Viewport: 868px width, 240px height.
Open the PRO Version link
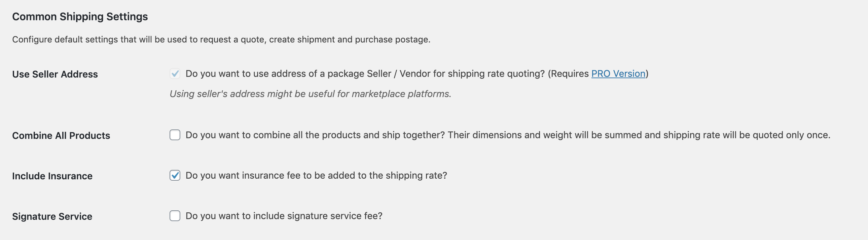pos(618,73)
